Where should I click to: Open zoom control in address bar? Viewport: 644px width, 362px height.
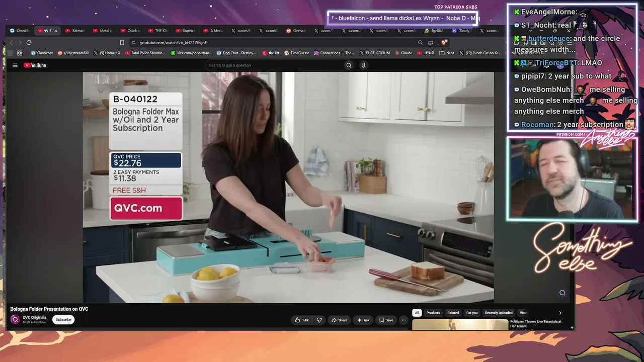click(x=420, y=43)
